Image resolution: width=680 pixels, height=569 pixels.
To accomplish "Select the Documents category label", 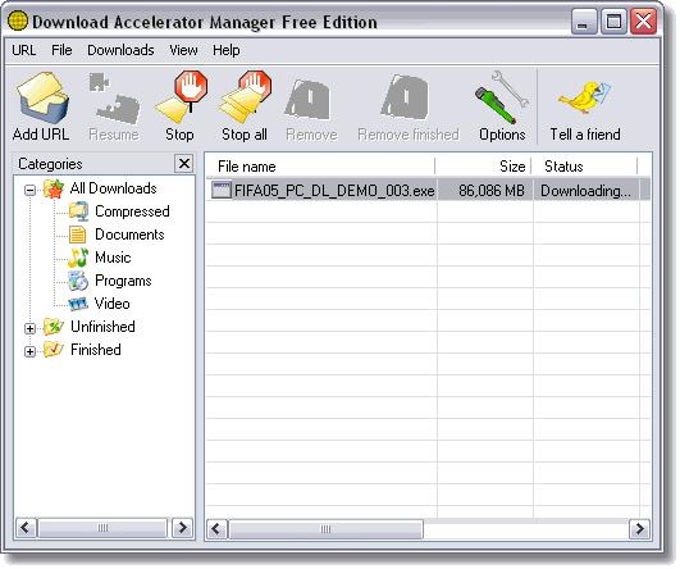I will tap(130, 235).
